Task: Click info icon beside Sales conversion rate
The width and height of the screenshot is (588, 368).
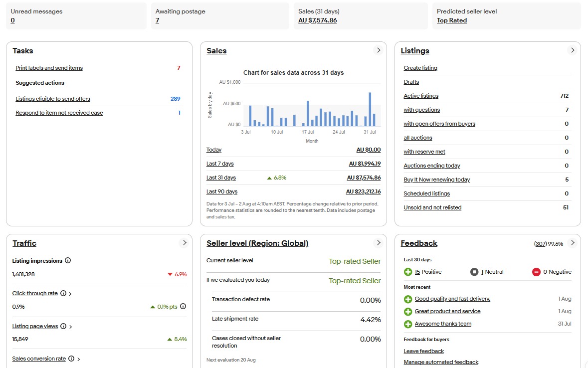Action: tap(71, 359)
